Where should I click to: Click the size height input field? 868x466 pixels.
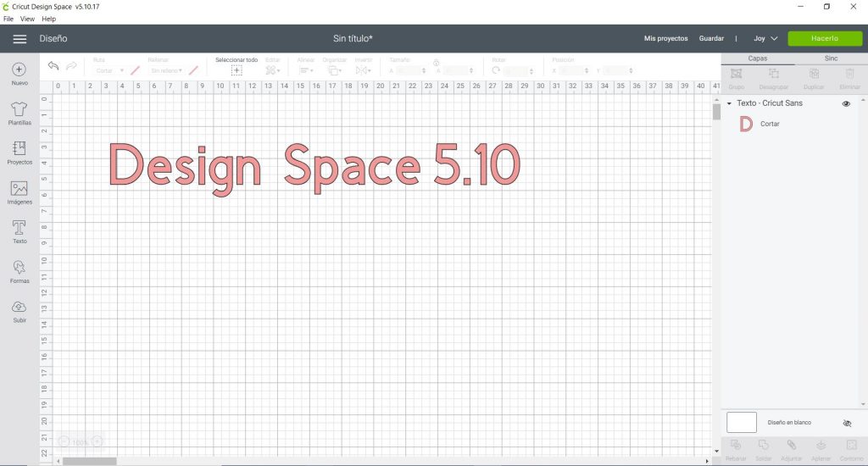tap(459, 70)
